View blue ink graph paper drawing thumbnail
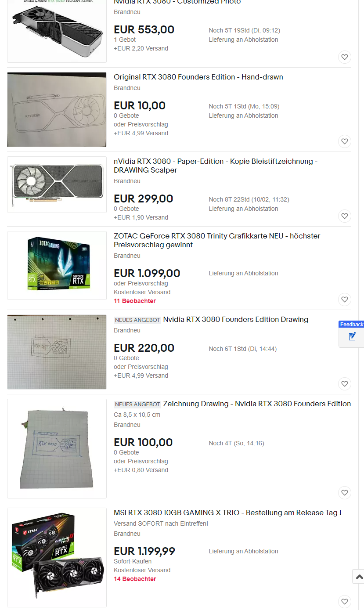The width and height of the screenshot is (364, 610). click(57, 448)
